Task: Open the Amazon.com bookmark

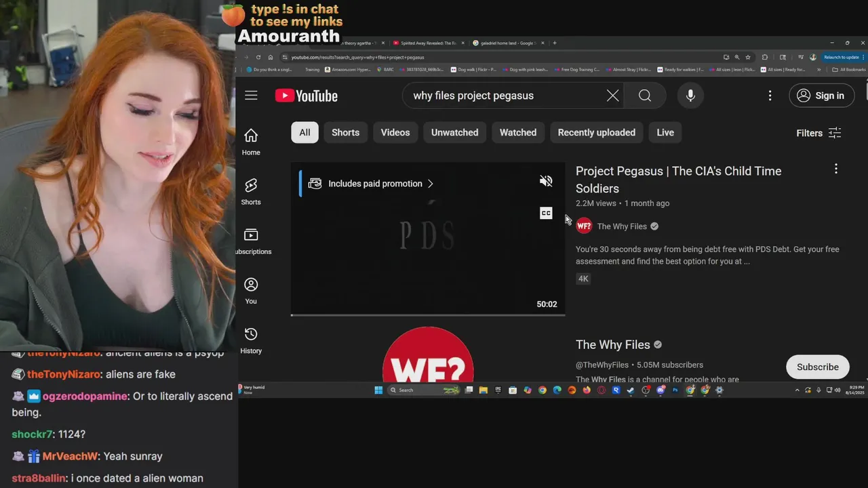Action: (x=349, y=69)
